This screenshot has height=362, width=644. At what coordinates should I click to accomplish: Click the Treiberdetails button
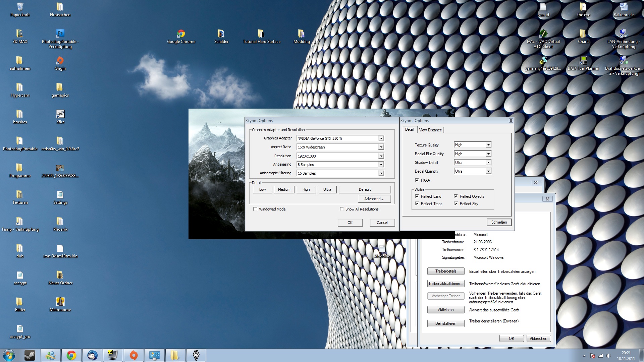446,271
